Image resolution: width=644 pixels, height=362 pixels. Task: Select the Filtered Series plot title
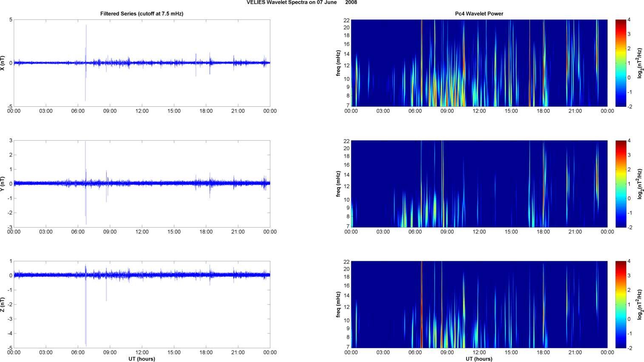(142, 14)
